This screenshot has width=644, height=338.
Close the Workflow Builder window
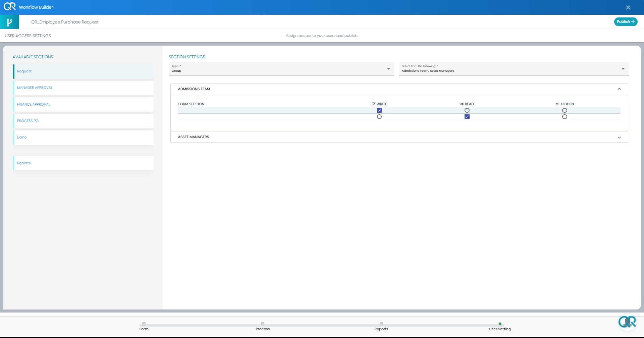[x=628, y=7]
